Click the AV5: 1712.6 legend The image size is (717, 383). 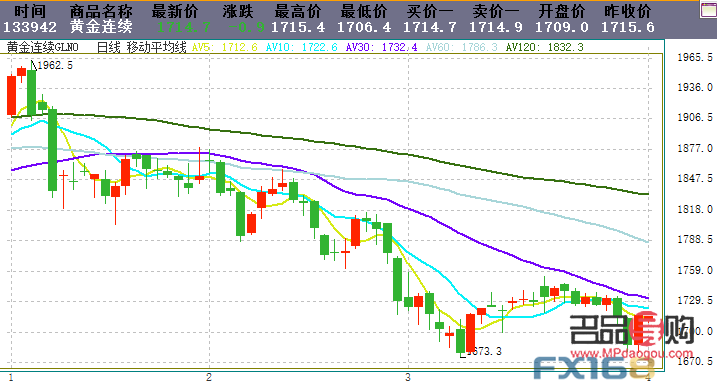[x=225, y=47]
